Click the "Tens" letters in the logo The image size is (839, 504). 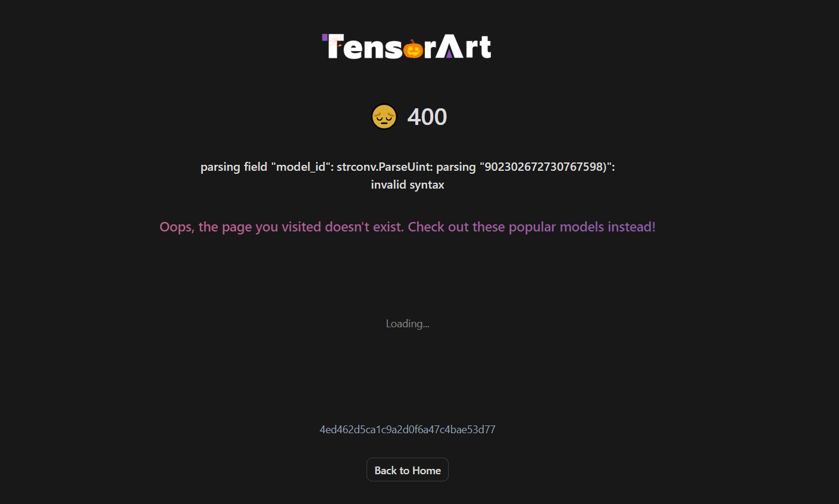click(x=364, y=46)
